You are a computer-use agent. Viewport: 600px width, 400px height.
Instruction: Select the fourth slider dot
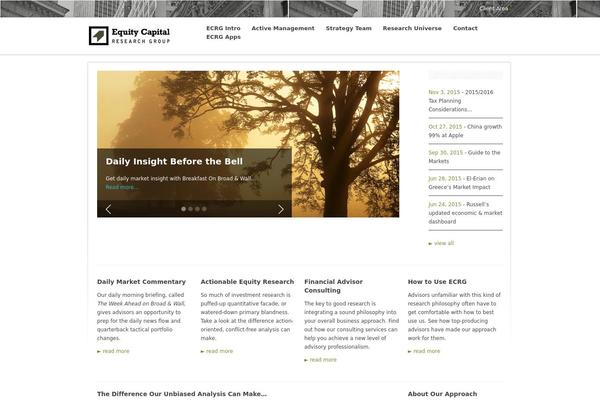204,209
